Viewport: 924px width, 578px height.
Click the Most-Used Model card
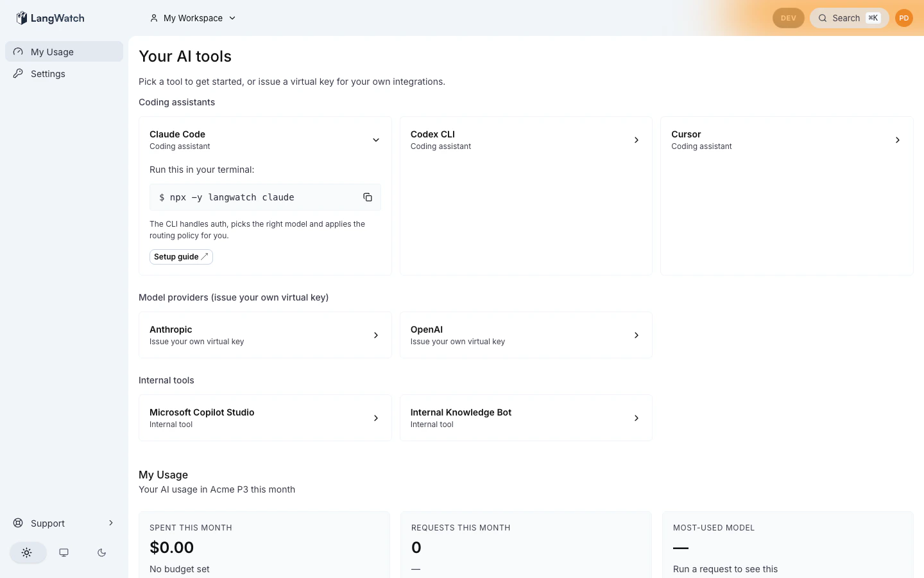[x=788, y=545]
